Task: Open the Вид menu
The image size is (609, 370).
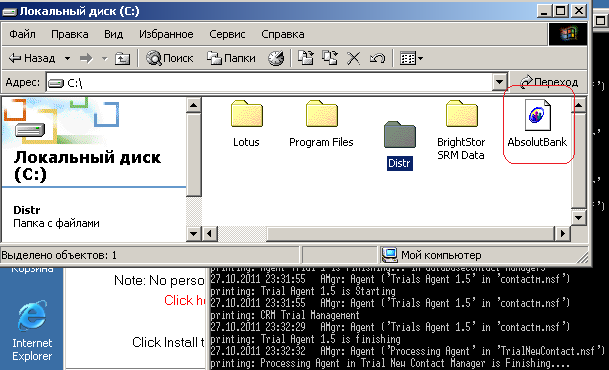Action: pyautogui.click(x=113, y=34)
